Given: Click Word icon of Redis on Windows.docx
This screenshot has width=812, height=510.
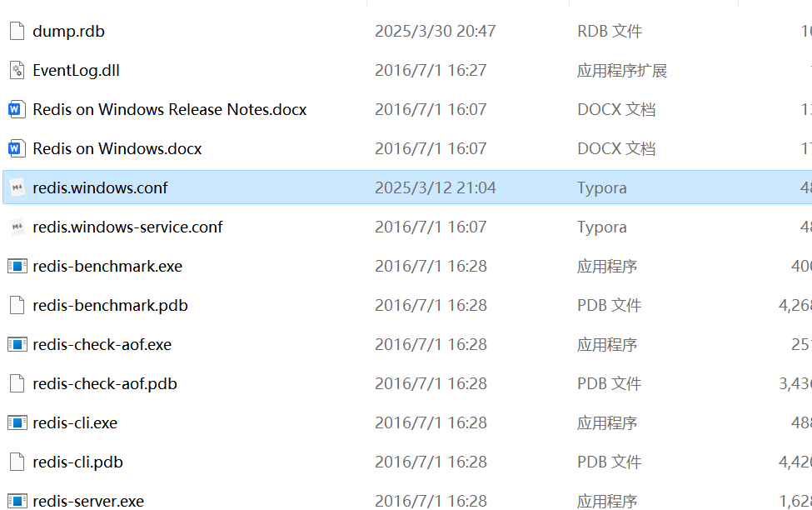Looking at the screenshot, I should 17,148.
